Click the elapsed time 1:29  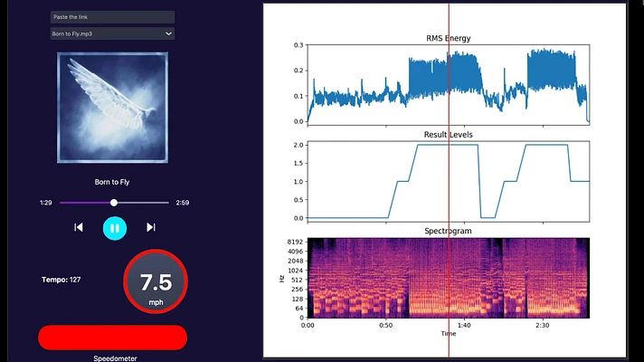coord(46,203)
